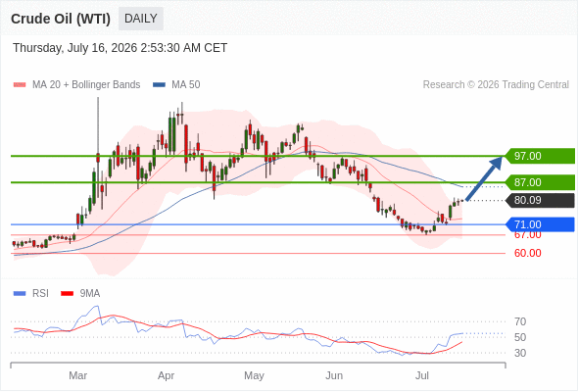Click the Apr label on time axis
The height and width of the screenshot is (392, 578).
pyautogui.click(x=166, y=375)
